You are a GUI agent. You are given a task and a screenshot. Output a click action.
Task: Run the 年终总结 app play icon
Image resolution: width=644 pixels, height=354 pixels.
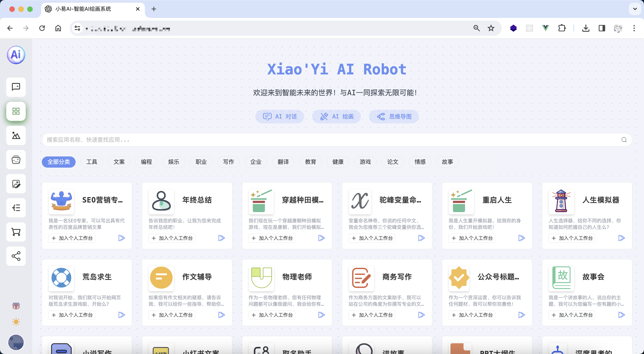[222, 238]
